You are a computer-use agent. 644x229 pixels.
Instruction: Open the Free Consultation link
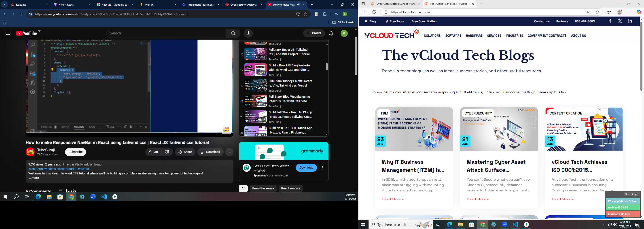coord(424,21)
